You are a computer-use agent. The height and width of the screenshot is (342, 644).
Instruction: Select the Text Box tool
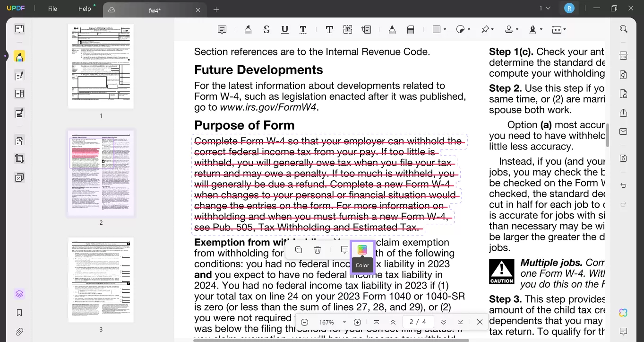point(348,29)
